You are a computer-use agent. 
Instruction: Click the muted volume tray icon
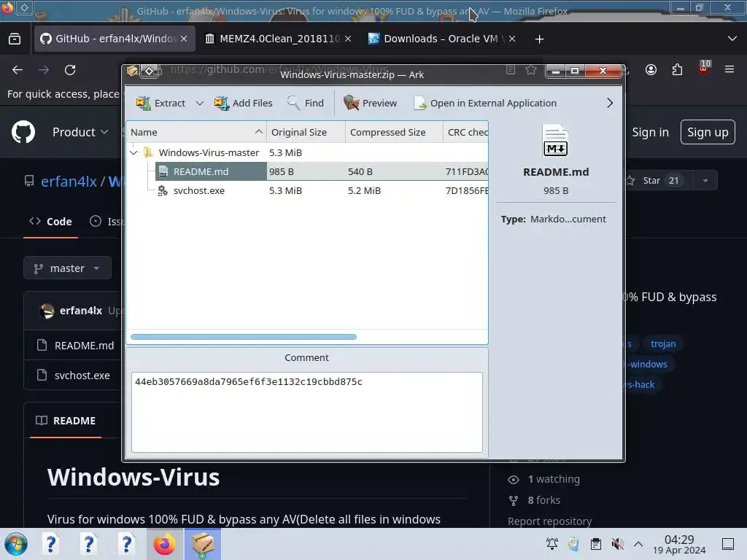(617, 544)
